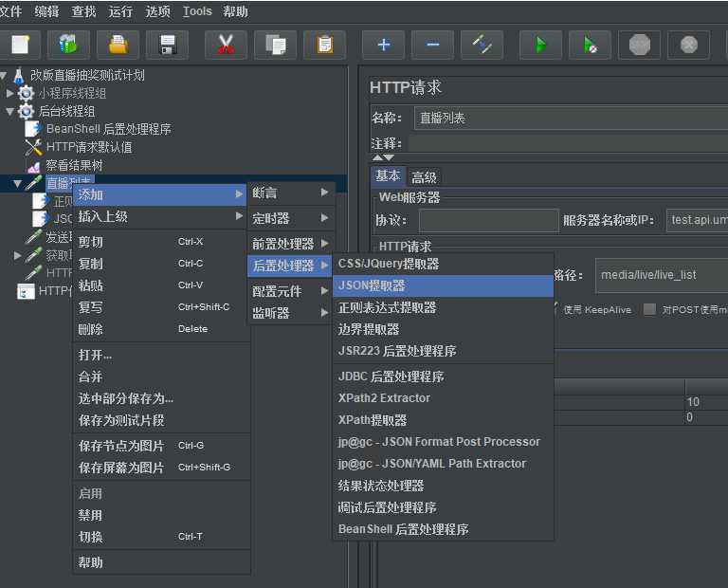Click the BeanShell 后置处理程序 tree icon
Screen dimensions: 728x588
33,129
